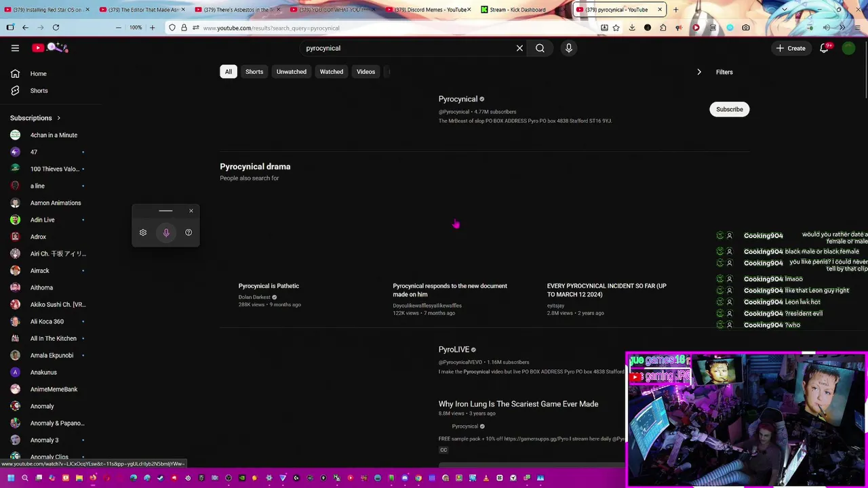Click the Create button
Image resolution: width=868 pixels, height=488 pixels.
791,48
